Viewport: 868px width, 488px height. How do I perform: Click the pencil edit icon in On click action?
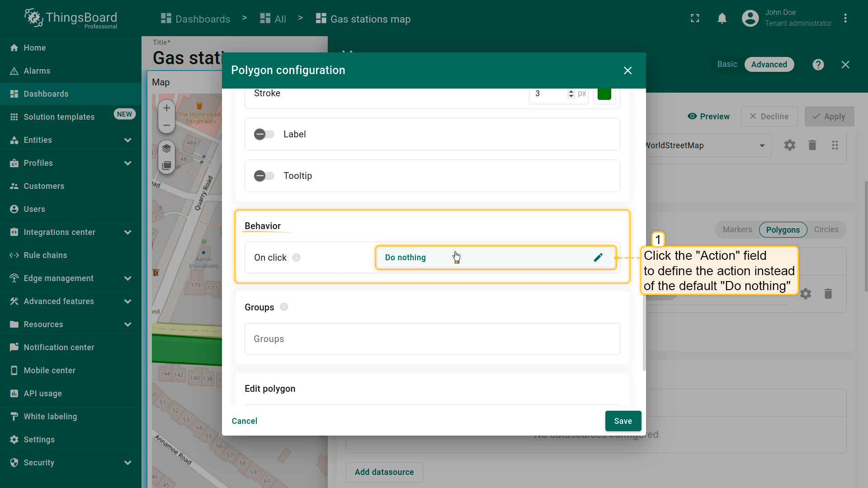pyautogui.click(x=598, y=258)
